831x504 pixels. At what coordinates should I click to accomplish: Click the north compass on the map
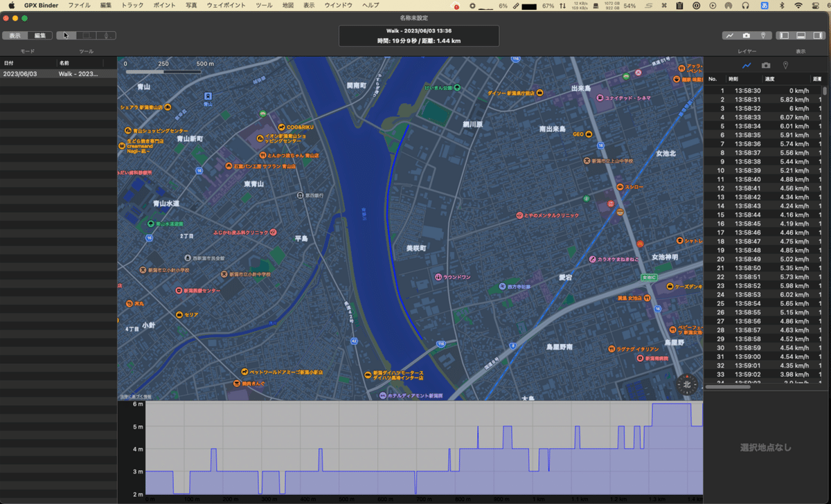pyautogui.click(x=686, y=384)
